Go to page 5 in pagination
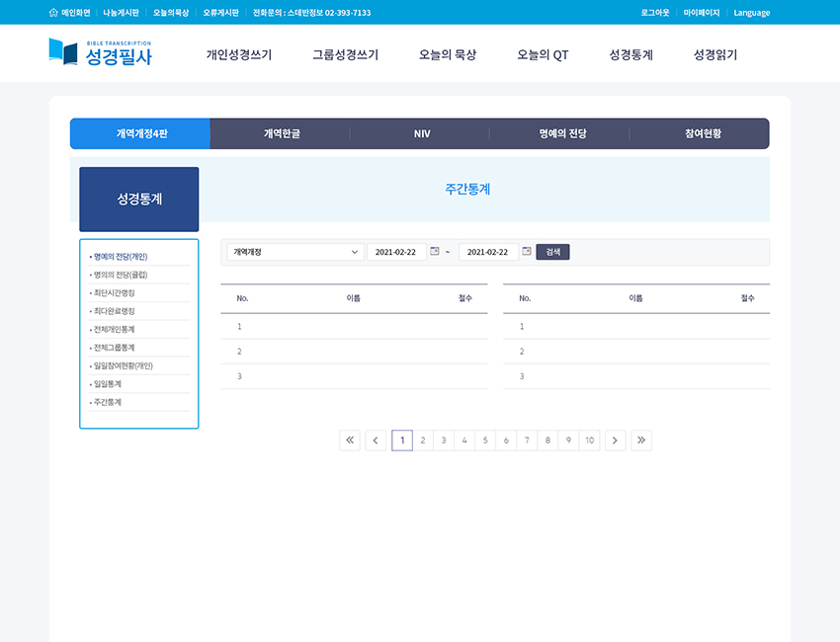 (x=484, y=441)
